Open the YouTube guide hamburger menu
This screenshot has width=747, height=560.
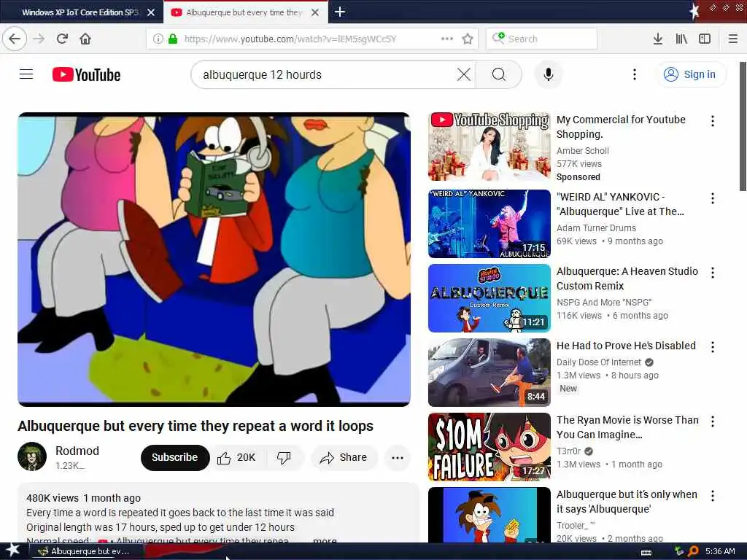26,74
